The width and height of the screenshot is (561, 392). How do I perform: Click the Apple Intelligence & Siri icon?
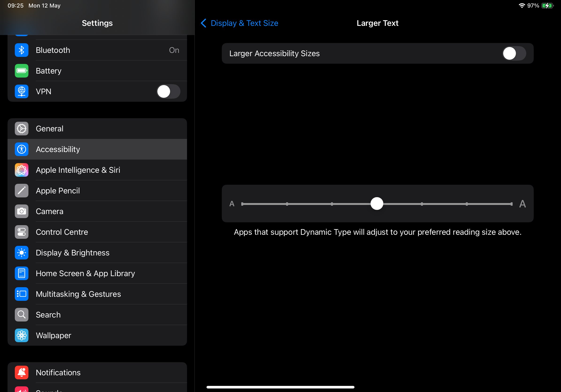coord(21,170)
